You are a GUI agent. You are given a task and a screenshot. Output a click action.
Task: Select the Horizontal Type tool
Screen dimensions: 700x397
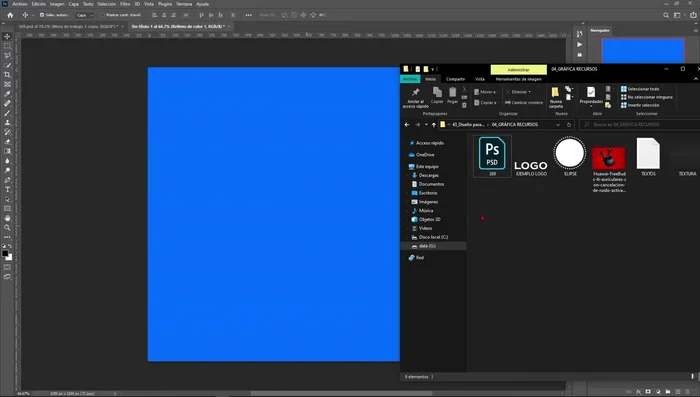(x=7, y=189)
